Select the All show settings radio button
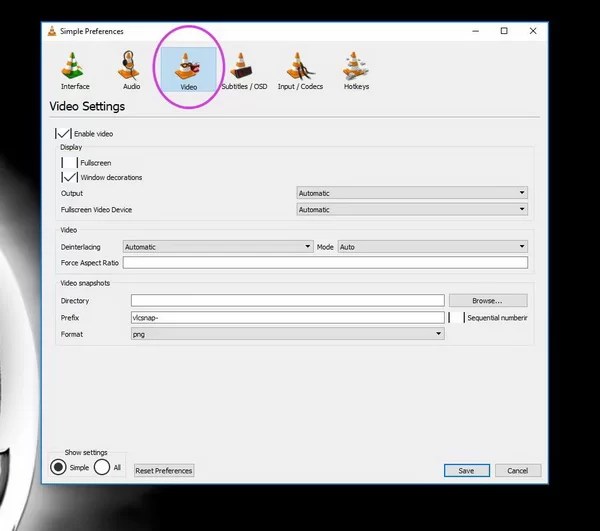The image size is (600, 531). (102, 467)
